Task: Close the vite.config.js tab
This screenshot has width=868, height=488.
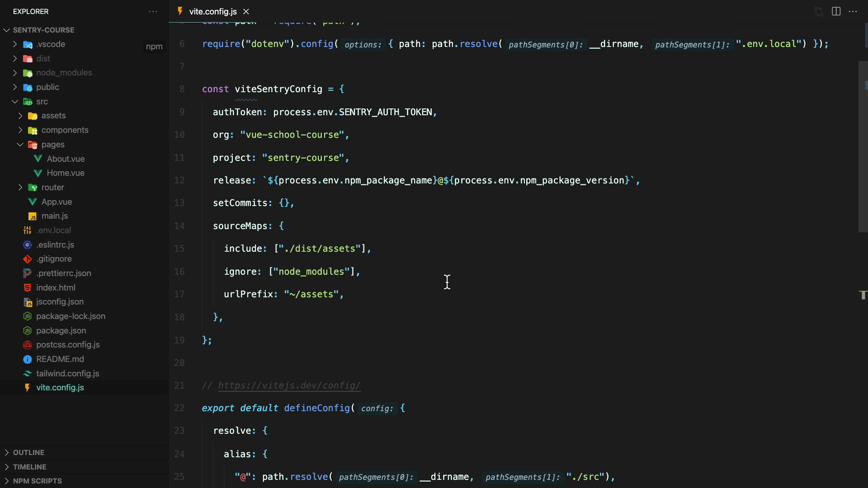Action: pos(246,11)
